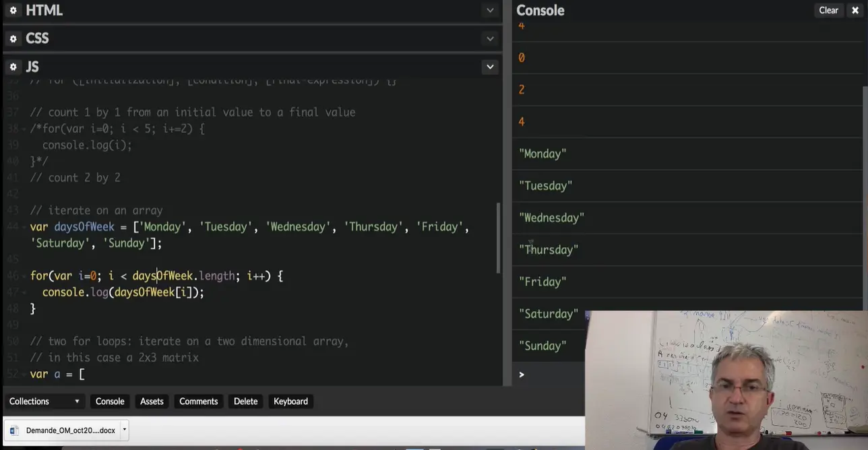Click "Thursday" console output line

(549, 249)
